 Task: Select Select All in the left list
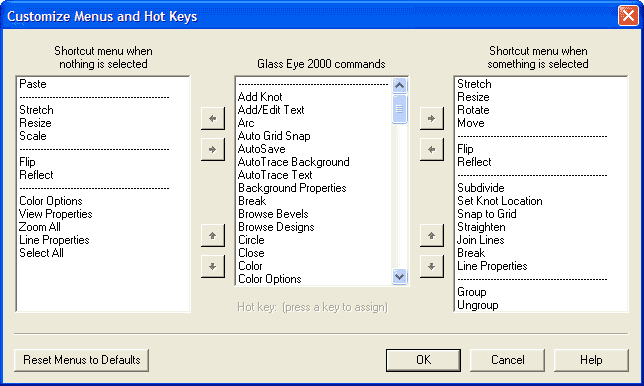tap(41, 253)
